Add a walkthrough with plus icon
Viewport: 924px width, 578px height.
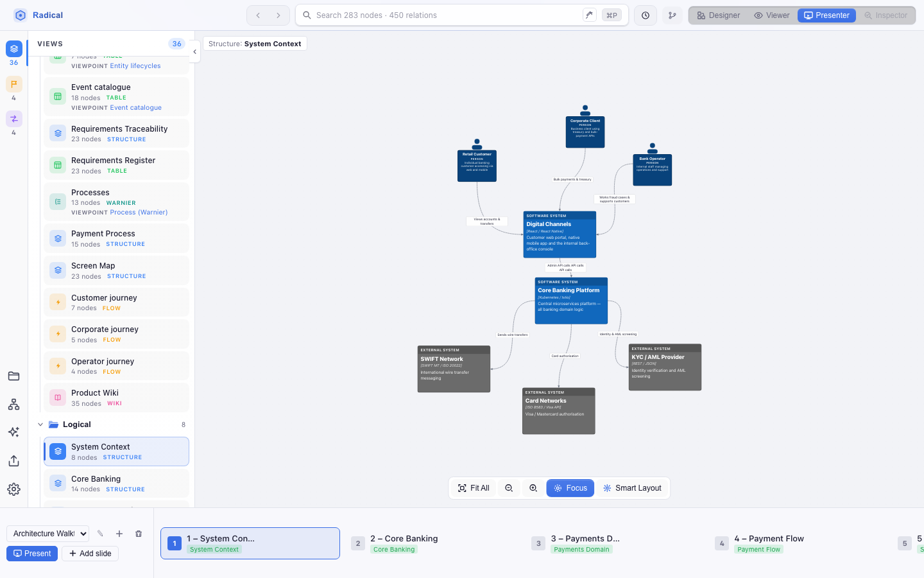point(119,534)
